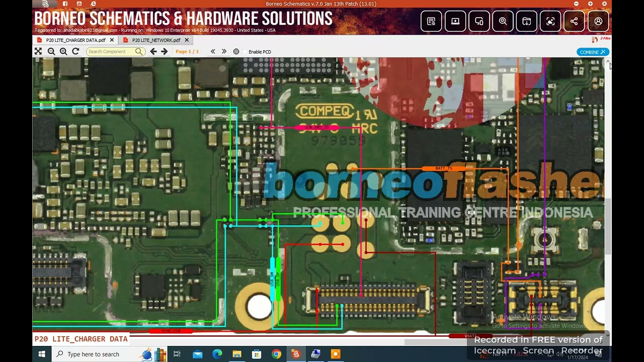Open Task View on the taskbar
644x362 pixels.
[x=177, y=354]
